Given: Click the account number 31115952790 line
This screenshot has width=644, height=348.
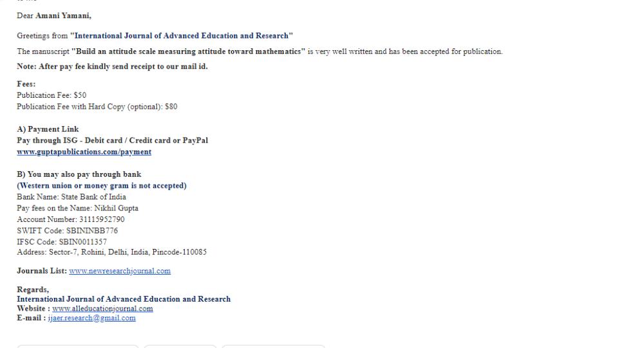Looking at the screenshot, I should point(70,219).
